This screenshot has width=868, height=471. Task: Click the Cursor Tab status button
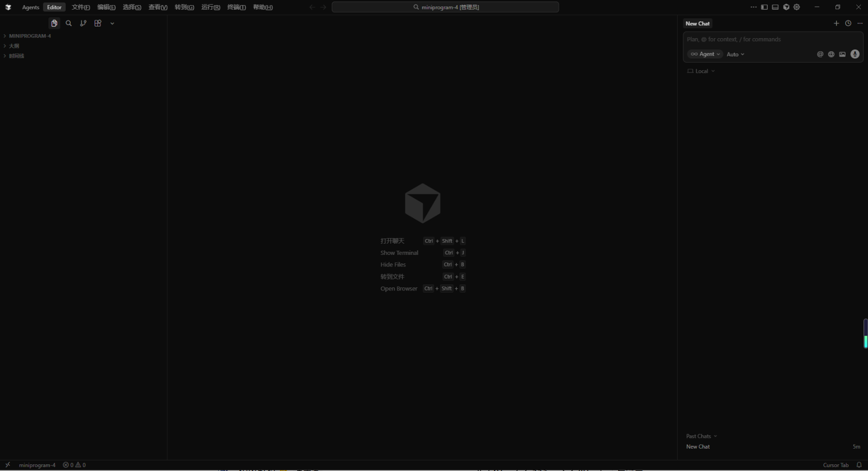point(835,465)
